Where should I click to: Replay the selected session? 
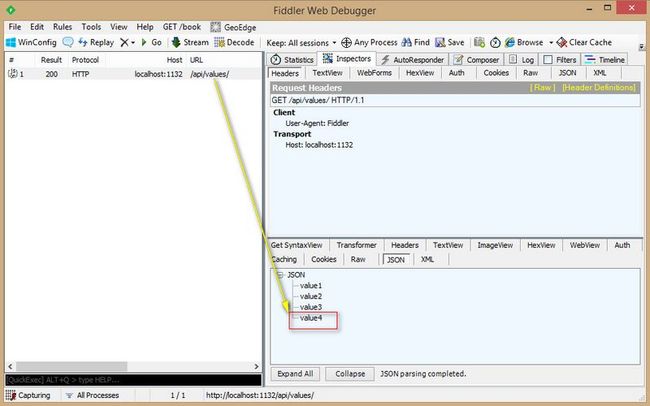tap(96, 42)
